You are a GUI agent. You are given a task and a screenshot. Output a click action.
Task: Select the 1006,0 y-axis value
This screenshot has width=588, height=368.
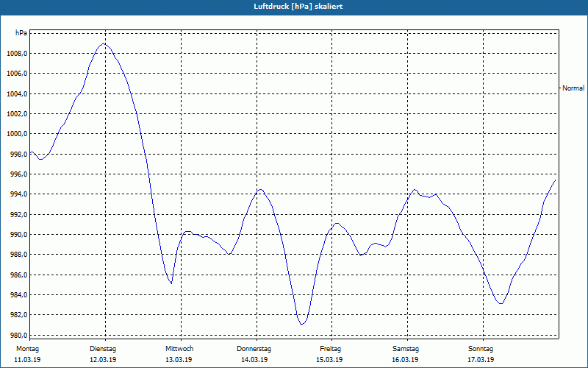(17, 73)
